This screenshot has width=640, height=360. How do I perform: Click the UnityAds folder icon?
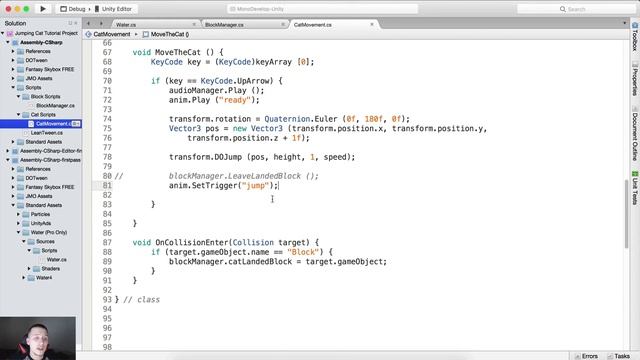(26, 223)
